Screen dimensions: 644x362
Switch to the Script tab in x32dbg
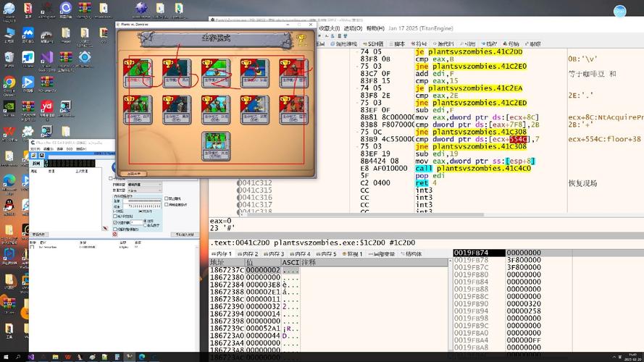click(x=397, y=43)
